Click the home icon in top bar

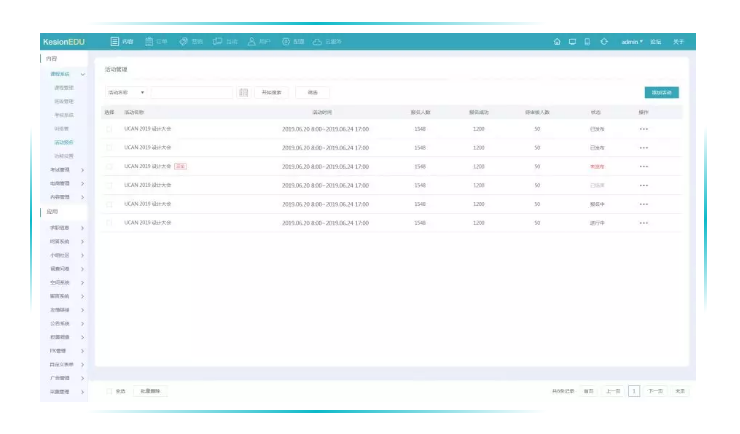click(x=557, y=42)
